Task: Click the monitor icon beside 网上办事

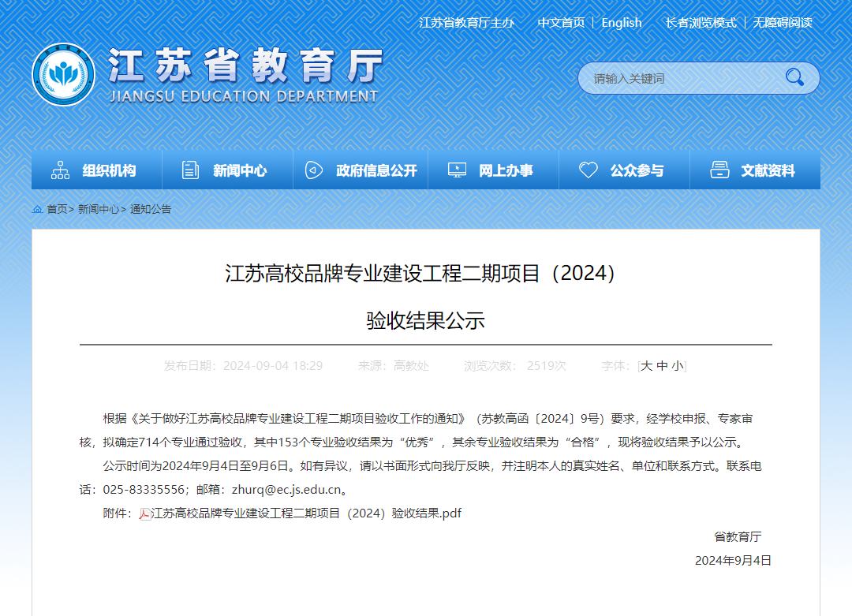Action: click(x=457, y=170)
